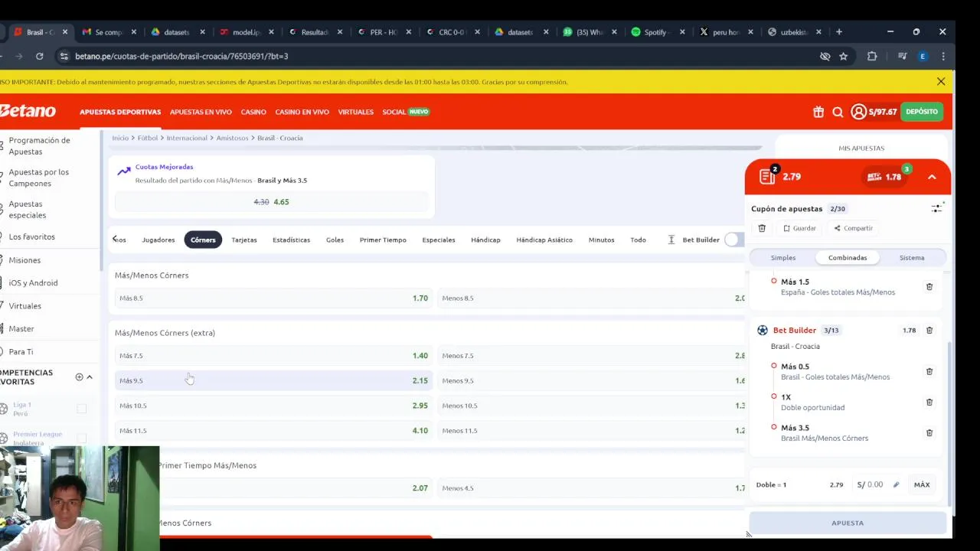Click Guardar to save the coupon
The height and width of the screenshot is (551, 980).
pyautogui.click(x=799, y=228)
